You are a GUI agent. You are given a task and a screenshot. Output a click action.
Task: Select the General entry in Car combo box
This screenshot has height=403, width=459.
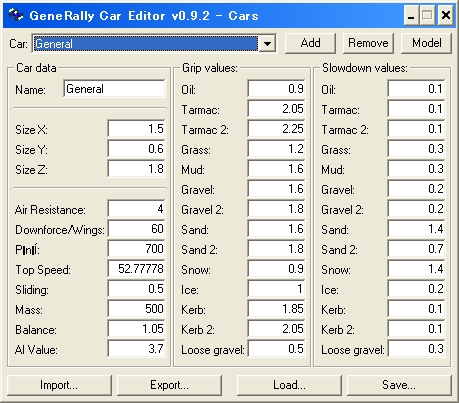(146, 44)
